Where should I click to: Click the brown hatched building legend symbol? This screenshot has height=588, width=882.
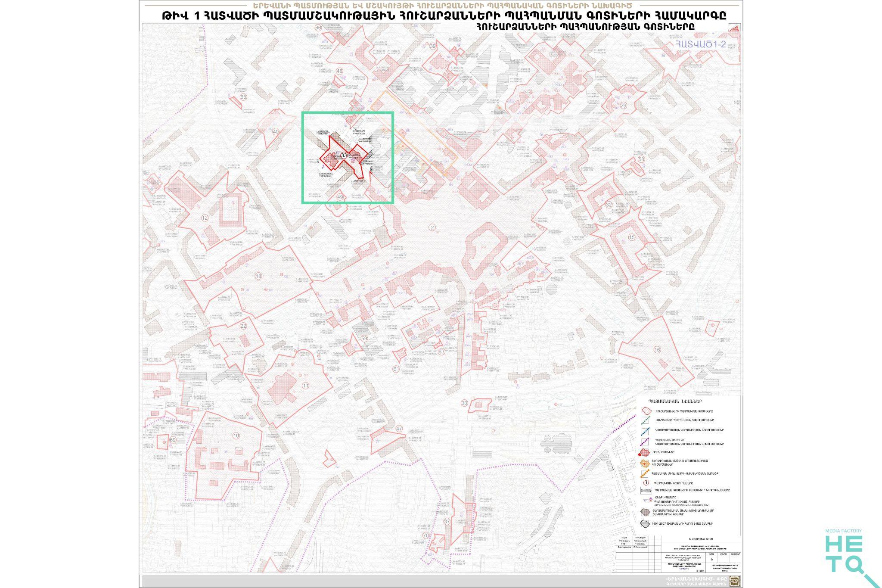click(645, 512)
